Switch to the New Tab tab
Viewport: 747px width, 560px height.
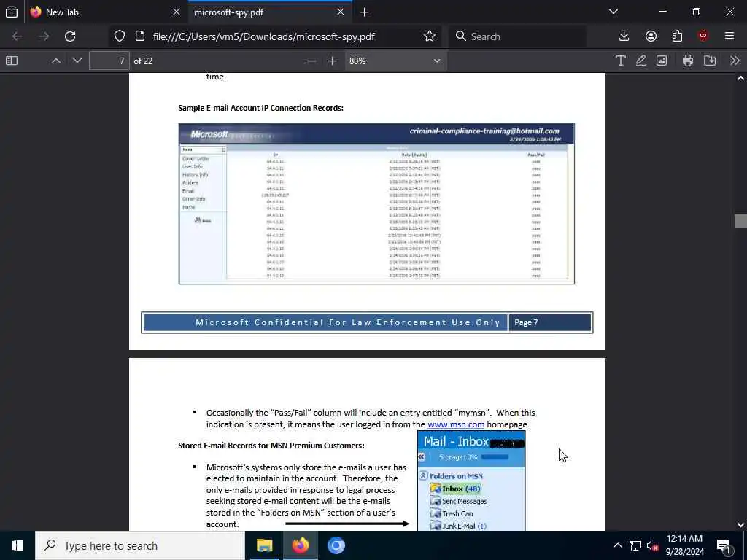pyautogui.click(x=105, y=12)
